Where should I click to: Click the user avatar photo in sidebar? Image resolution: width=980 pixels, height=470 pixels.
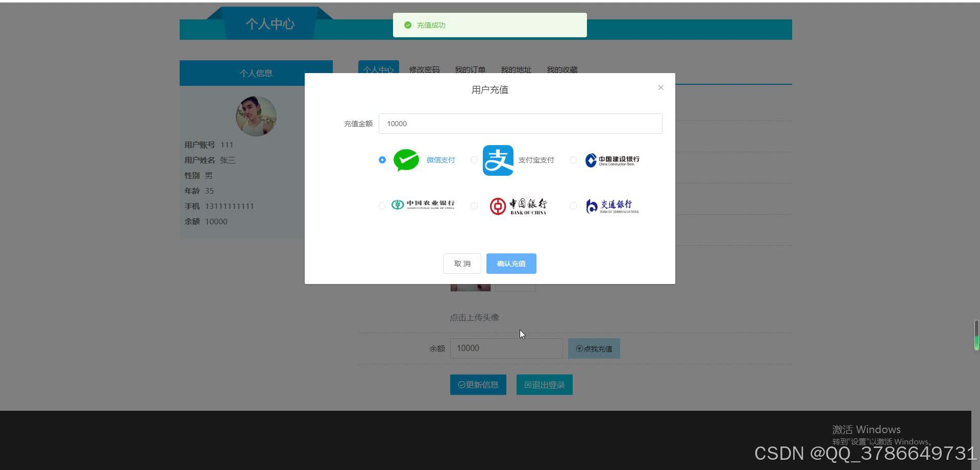tap(256, 116)
